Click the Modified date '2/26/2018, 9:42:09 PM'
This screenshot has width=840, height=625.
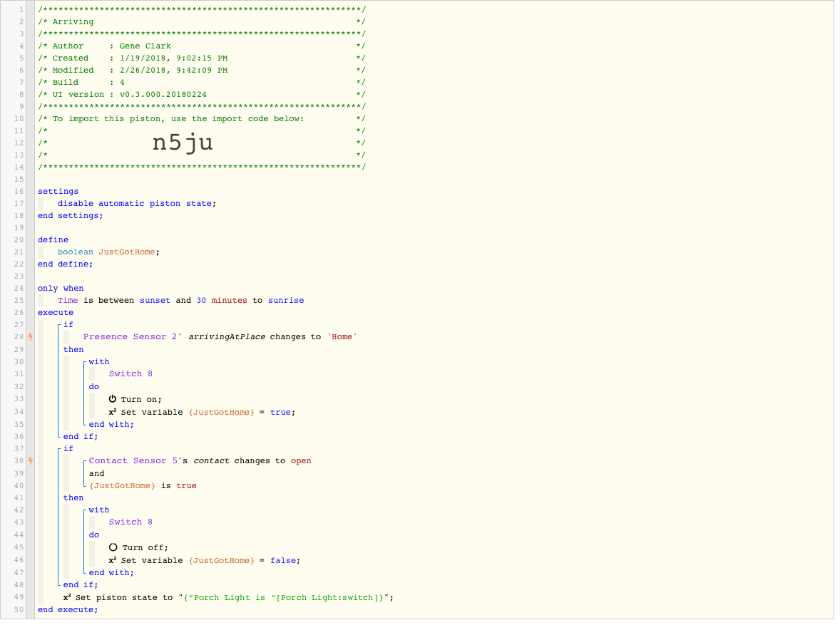173,70
